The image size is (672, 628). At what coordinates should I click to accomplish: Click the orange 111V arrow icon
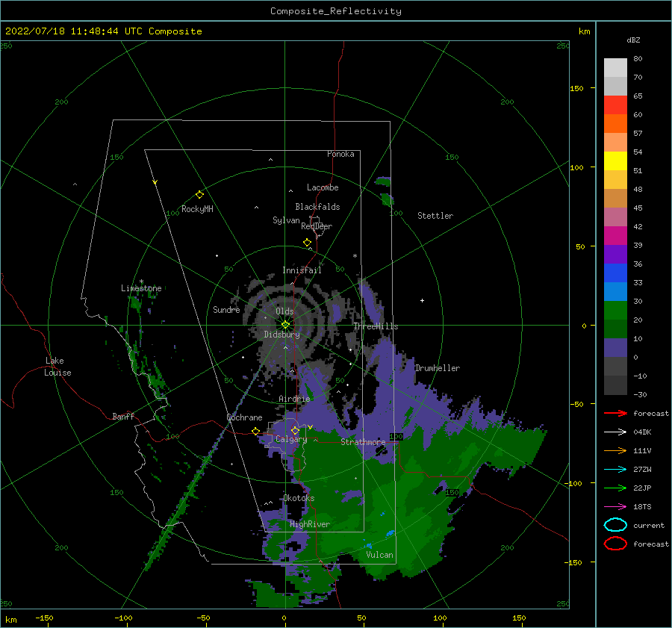[615, 450]
